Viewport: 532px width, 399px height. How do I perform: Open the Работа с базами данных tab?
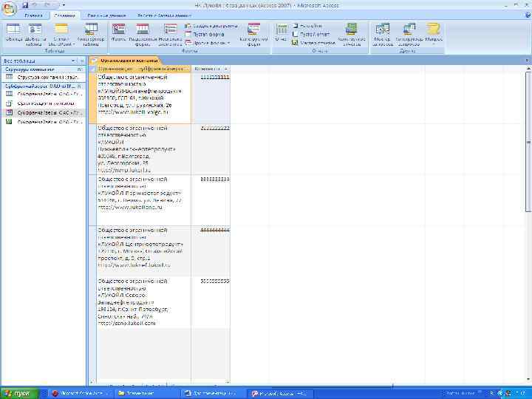click(x=164, y=16)
